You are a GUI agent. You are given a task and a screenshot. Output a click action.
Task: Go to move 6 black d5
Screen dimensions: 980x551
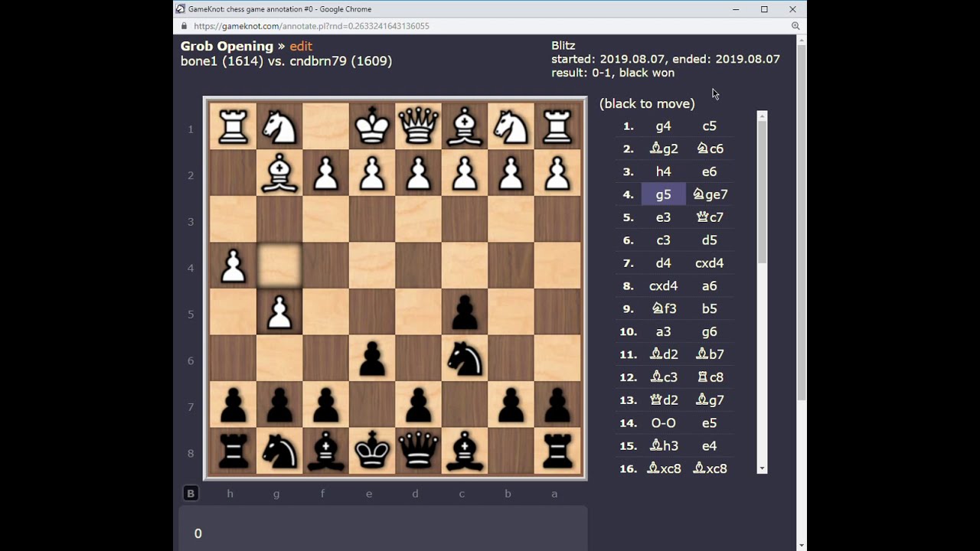pos(710,240)
